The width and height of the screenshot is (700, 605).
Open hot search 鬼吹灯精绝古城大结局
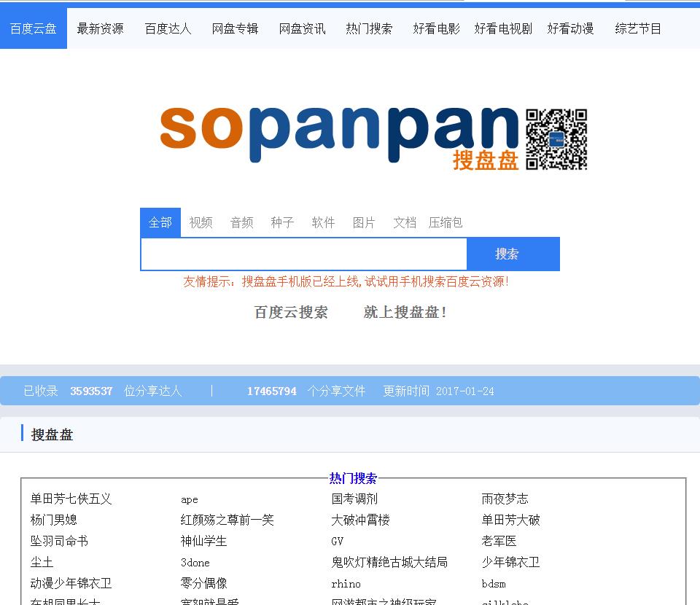[x=389, y=562]
